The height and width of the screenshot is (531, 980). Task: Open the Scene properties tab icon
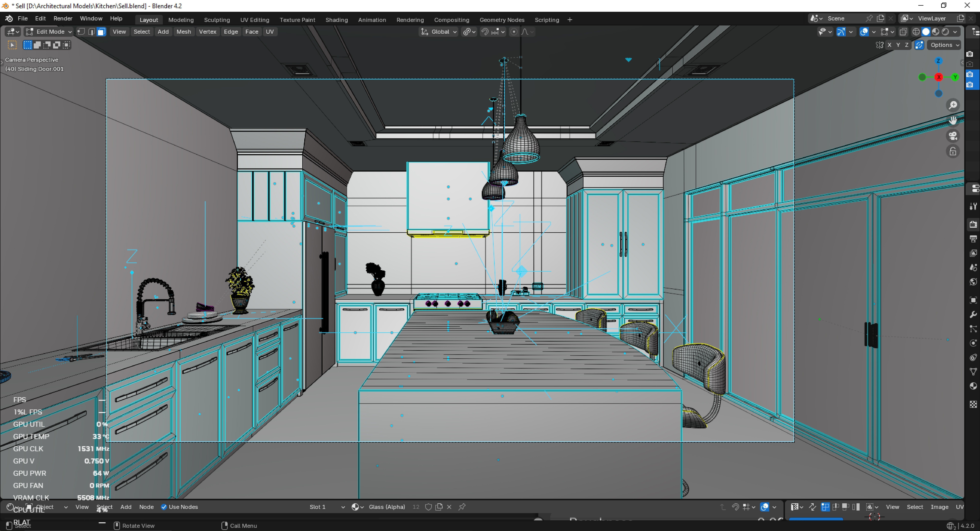click(973, 267)
